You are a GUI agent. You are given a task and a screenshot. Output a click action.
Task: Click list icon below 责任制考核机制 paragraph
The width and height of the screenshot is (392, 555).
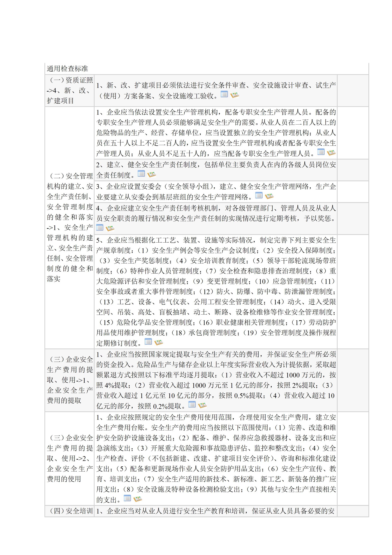pos(100,227)
